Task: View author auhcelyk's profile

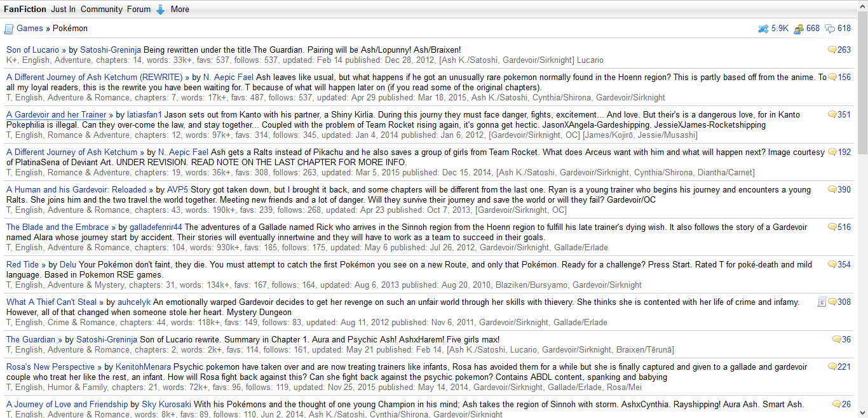Action: point(134,302)
